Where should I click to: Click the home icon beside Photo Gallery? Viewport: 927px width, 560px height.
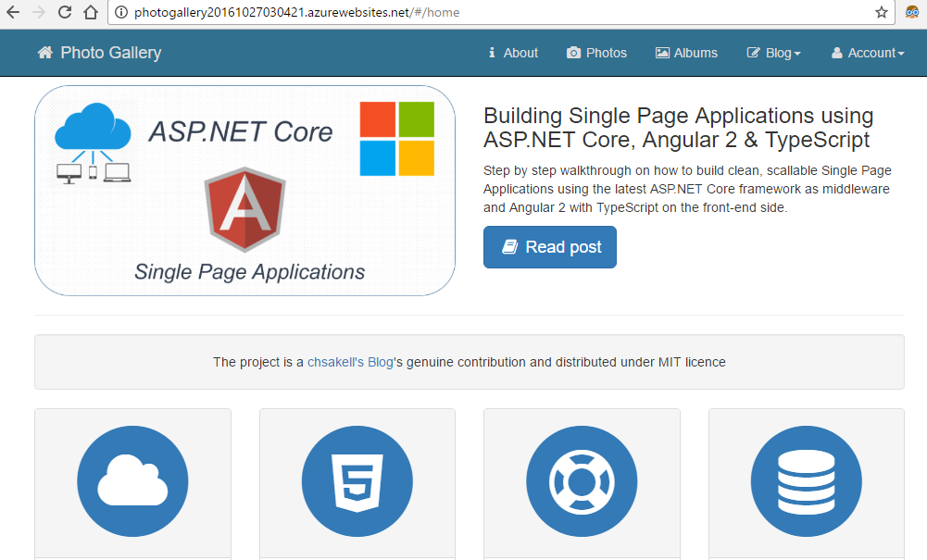click(44, 53)
